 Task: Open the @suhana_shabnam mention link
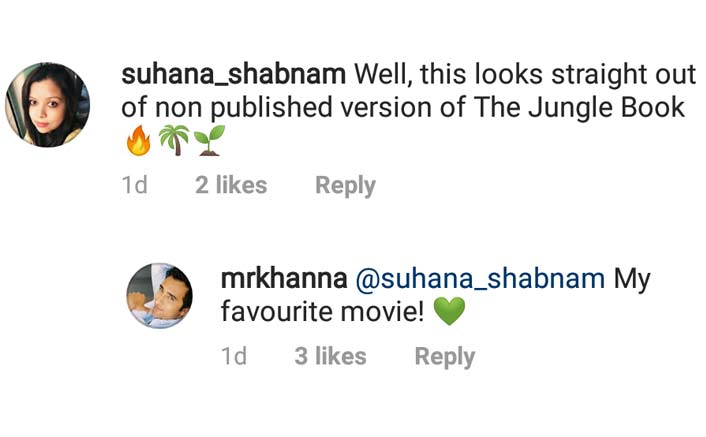480,279
